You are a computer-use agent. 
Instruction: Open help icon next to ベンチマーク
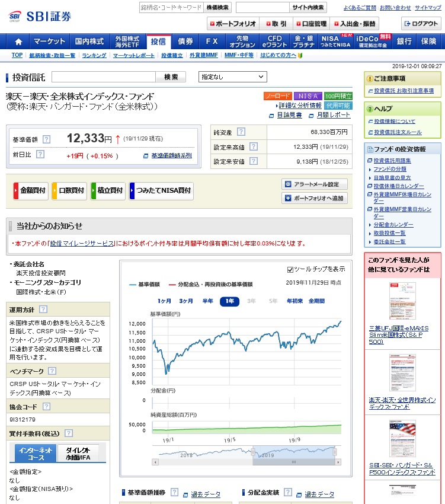click(x=52, y=371)
